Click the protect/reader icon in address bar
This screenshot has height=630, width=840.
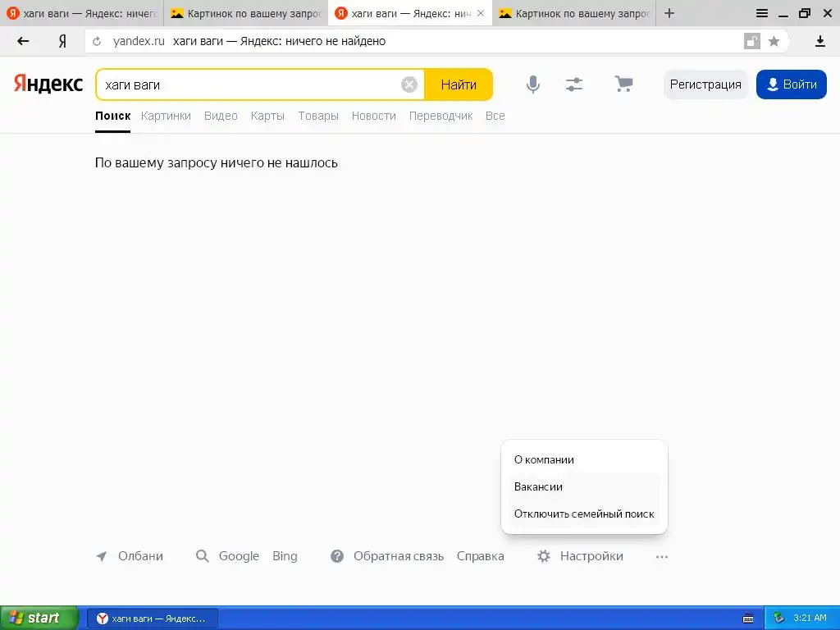(752, 41)
